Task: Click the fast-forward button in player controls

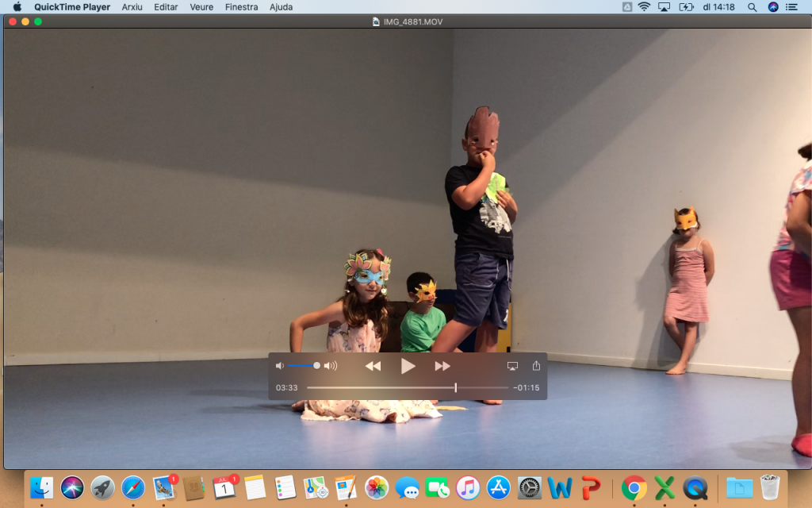Action: (x=442, y=366)
